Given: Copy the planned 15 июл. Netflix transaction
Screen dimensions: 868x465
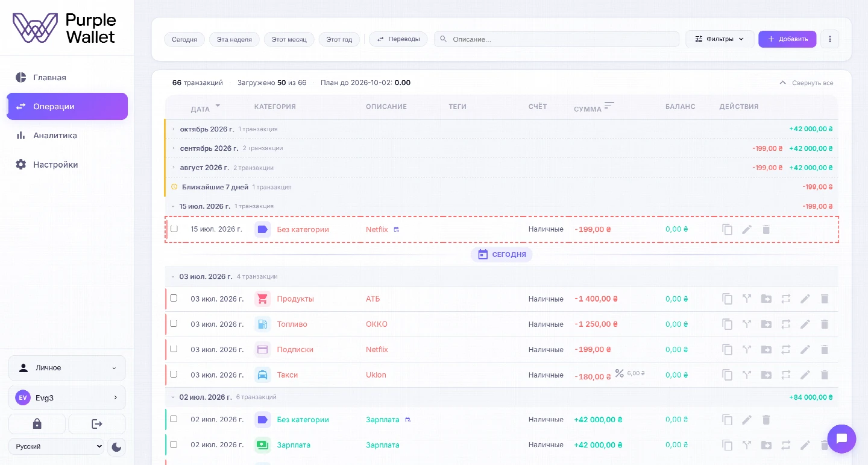Looking at the screenshot, I should [728, 229].
